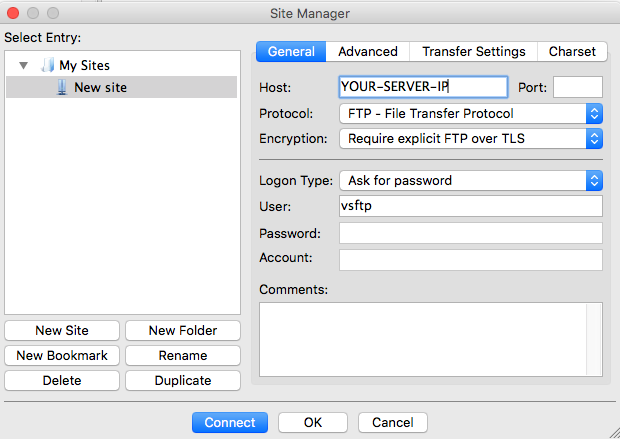Cancel the Site Manager dialog
The width and height of the screenshot is (620, 439).
[x=393, y=422]
